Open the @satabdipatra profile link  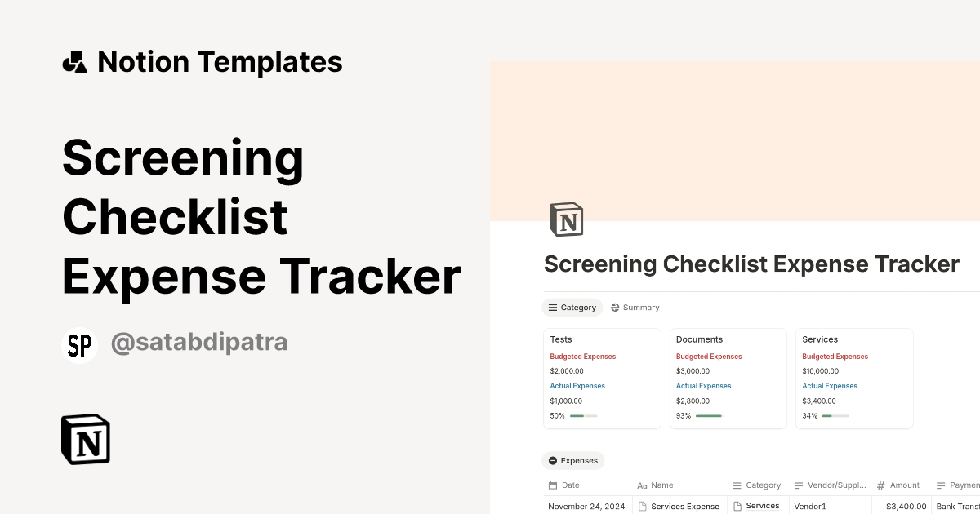[x=198, y=342]
